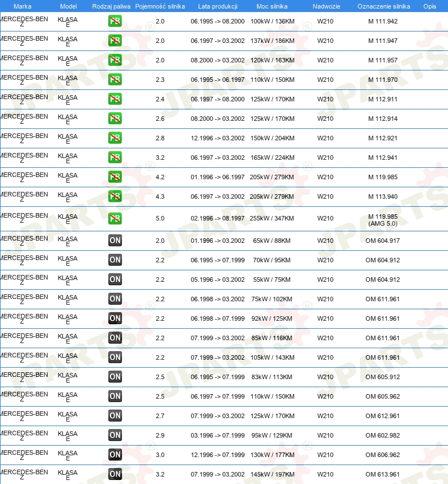Select engine code OM 605.912

383,377
